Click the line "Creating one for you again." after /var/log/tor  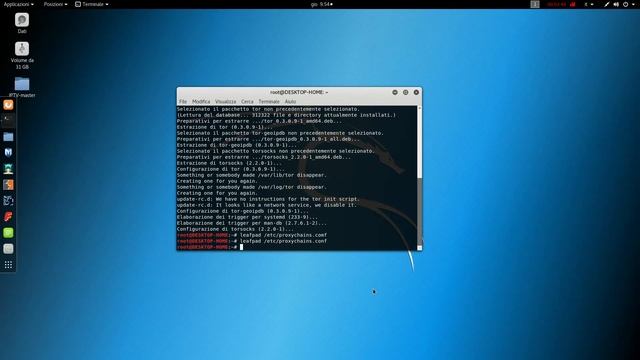click(217, 193)
